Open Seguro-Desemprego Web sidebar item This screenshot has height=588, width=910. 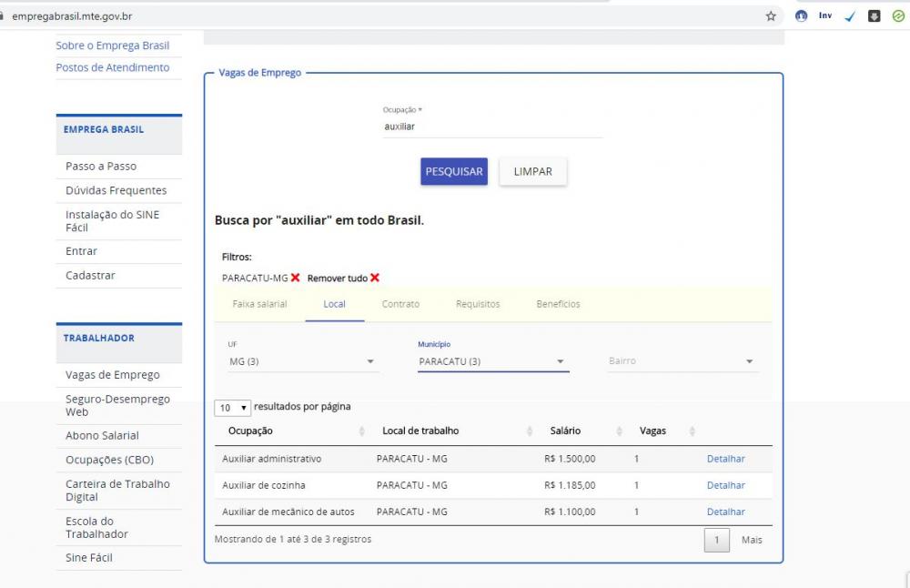pyautogui.click(x=119, y=406)
